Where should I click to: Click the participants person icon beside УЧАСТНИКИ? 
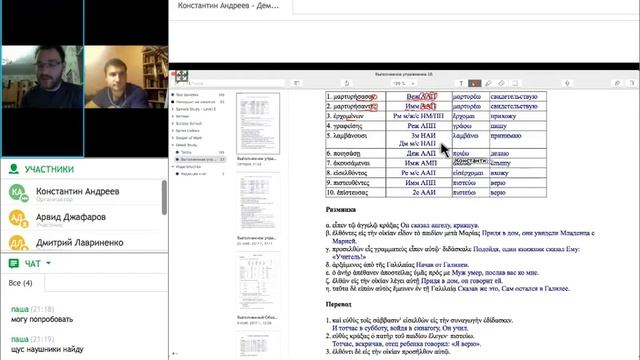[x=14, y=169]
